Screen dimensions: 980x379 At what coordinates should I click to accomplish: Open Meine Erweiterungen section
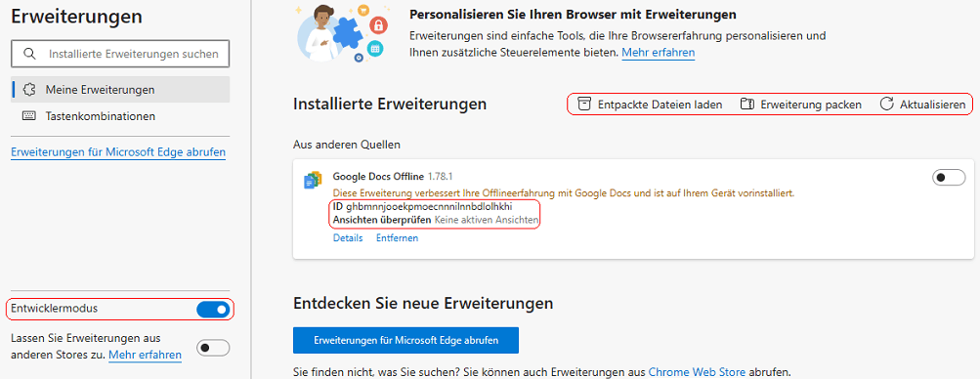(x=120, y=89)
